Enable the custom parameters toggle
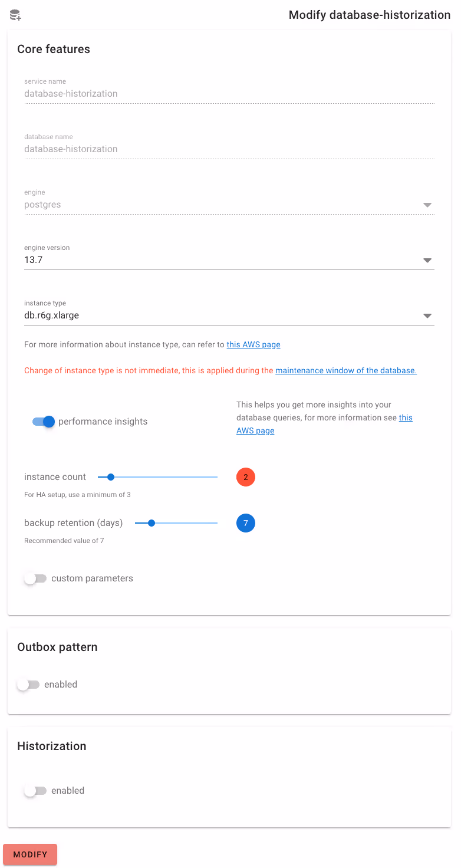 [x=35, y=578]
